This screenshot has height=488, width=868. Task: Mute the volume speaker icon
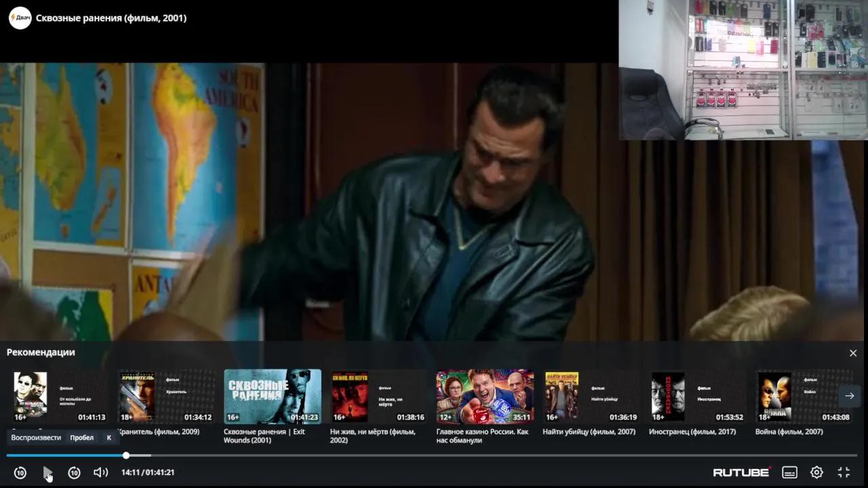(x=100, y=472)
